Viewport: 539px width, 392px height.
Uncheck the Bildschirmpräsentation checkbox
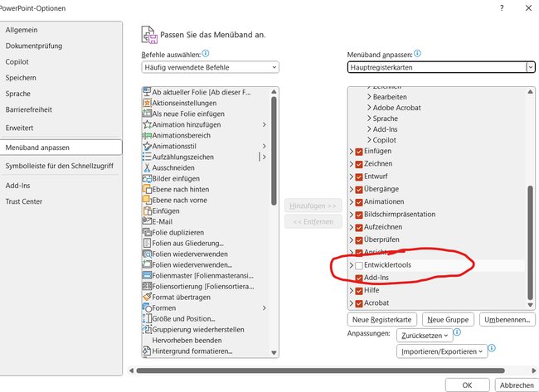click(359, 215)
